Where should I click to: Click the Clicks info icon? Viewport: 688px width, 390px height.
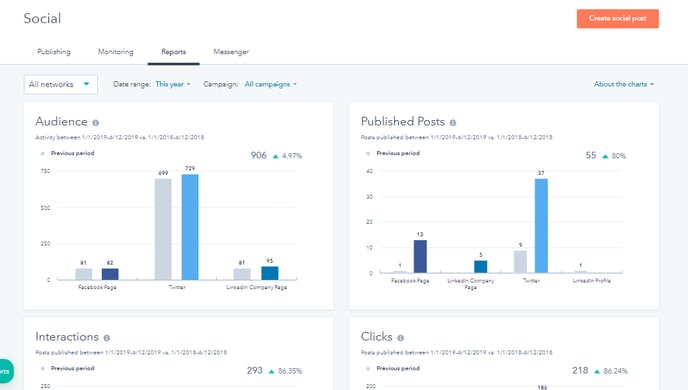pos(400,338)
